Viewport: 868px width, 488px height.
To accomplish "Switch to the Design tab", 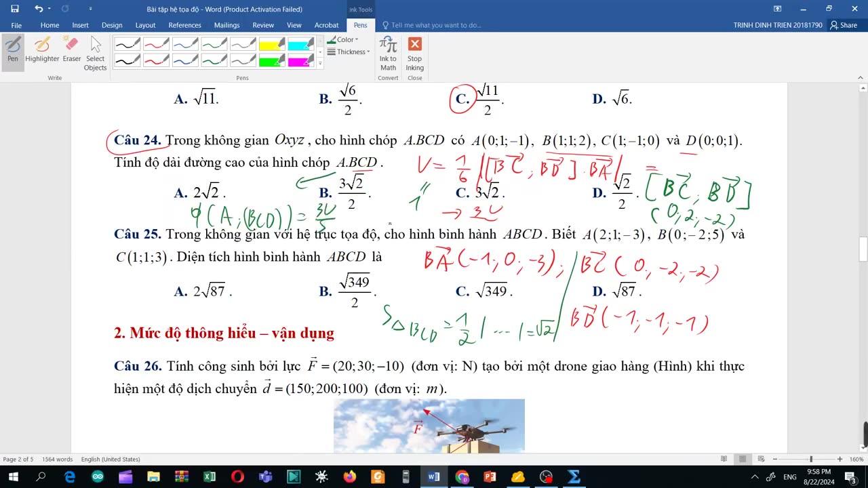I will coord(112,25).
